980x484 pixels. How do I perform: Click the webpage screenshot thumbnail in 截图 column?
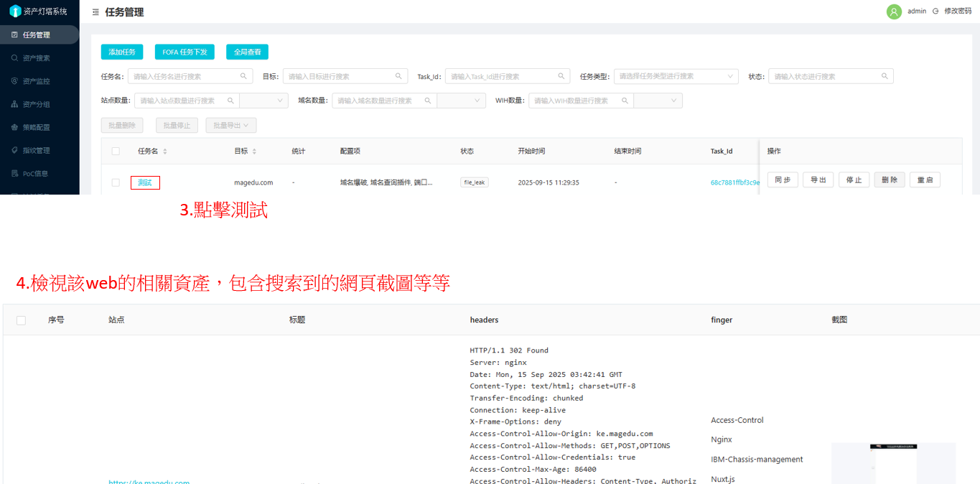pyautogui.click(x=893, y=463)
